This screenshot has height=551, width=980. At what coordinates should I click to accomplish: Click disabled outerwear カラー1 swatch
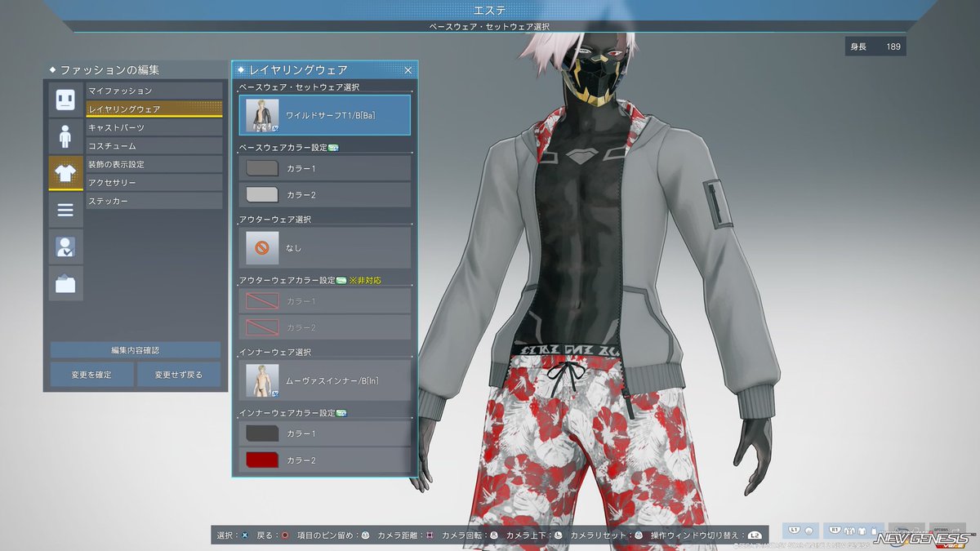coord(262,301)
